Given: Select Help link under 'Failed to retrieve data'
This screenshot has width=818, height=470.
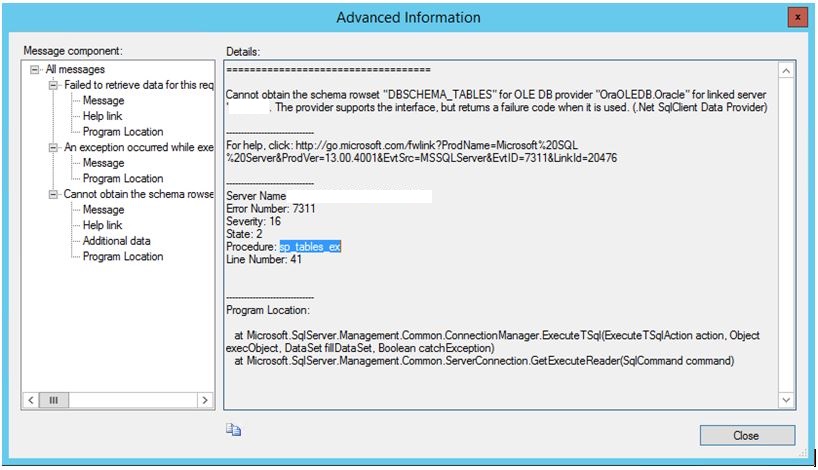Looking at the screenshot, I should 102,116.
